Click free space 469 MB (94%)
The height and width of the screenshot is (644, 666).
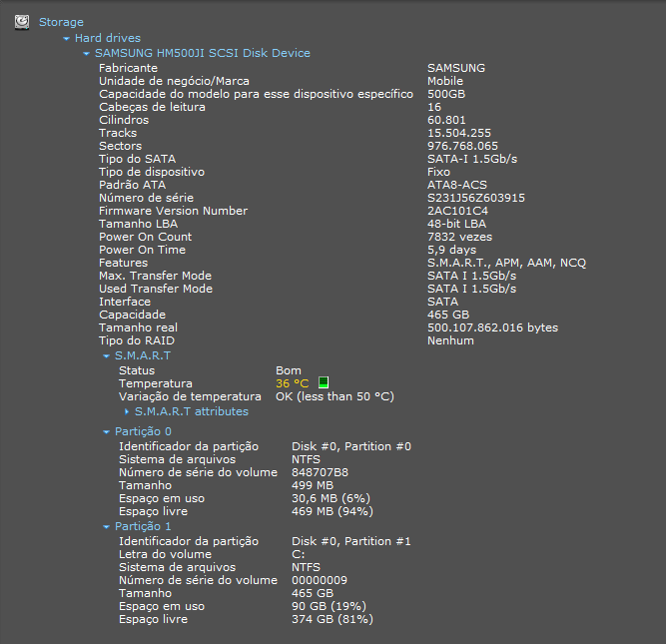point(333,511)
